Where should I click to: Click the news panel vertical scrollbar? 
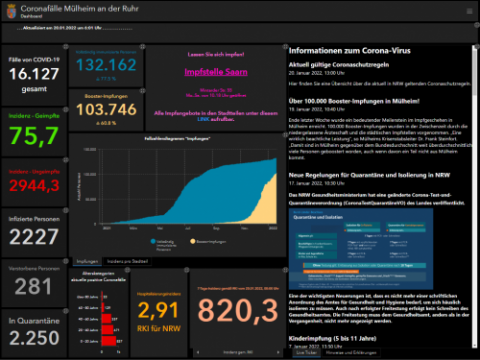(474, 197)
